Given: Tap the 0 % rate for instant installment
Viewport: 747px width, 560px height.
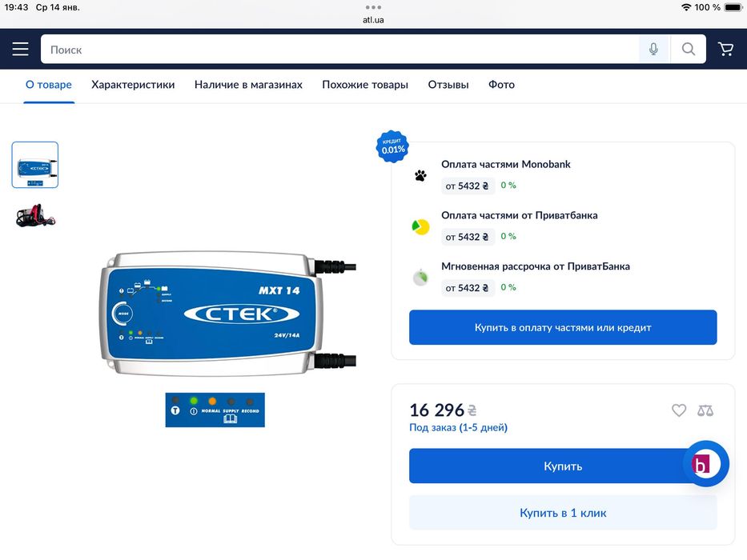Looking at the screenshot, I should (508, 287).
